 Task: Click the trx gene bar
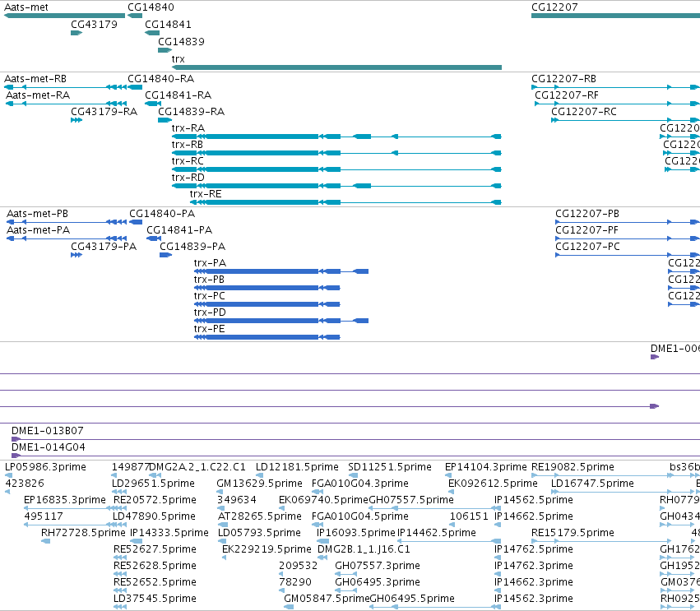(x=336, y=67)
